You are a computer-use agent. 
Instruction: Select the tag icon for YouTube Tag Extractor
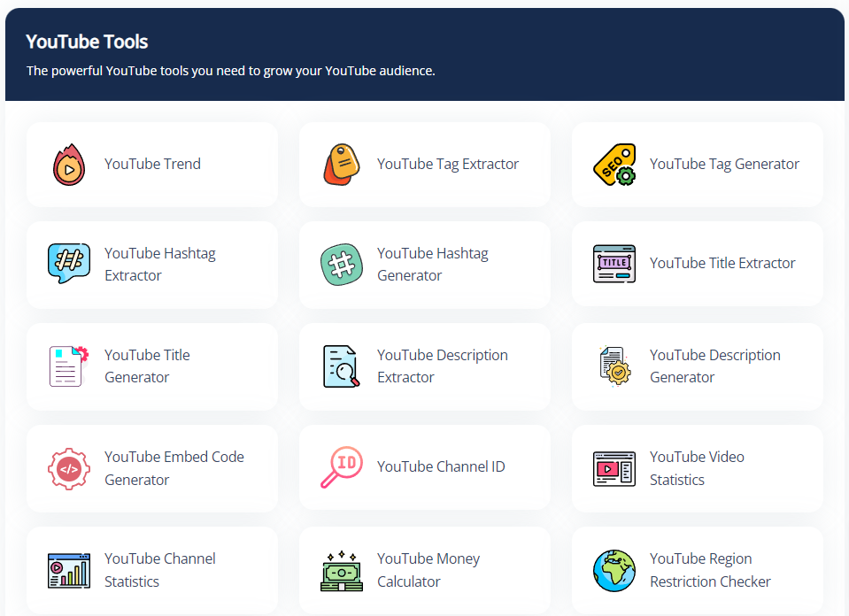(341, 164)
